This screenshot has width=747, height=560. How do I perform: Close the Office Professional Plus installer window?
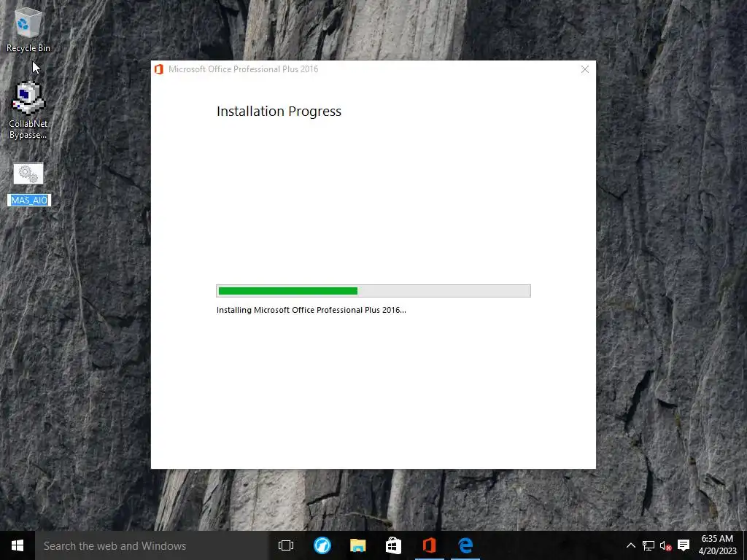pos(585,69)
